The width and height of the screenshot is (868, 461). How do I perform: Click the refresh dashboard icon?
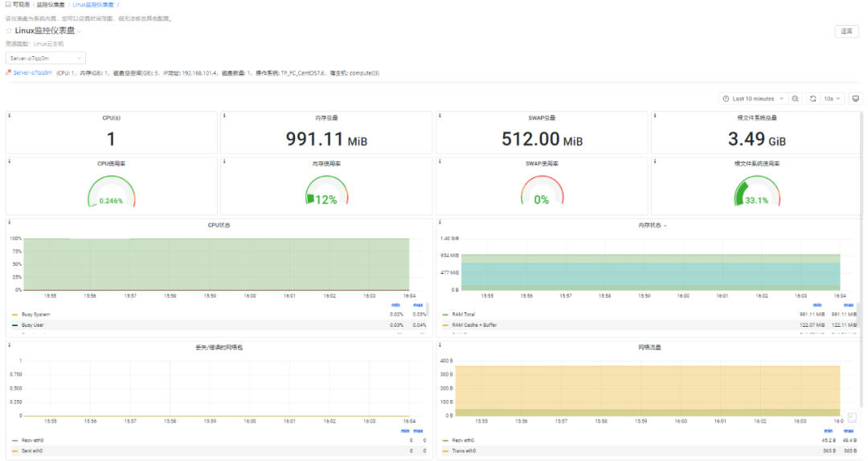coord(813,99)
